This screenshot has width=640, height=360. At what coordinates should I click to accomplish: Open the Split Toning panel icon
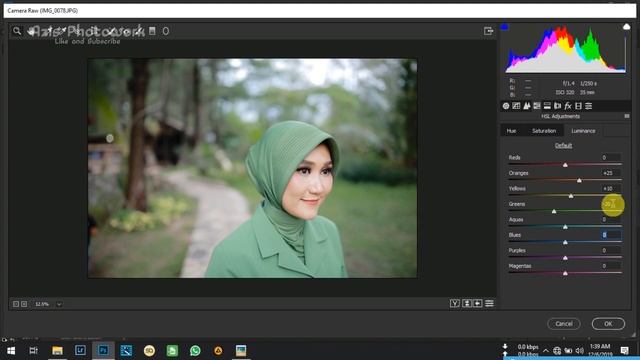point(547,106)
